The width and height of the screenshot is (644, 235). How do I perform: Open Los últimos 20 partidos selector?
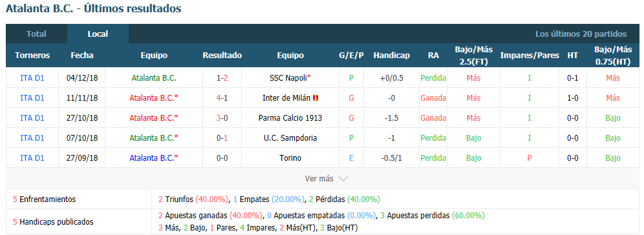[581, 34]
